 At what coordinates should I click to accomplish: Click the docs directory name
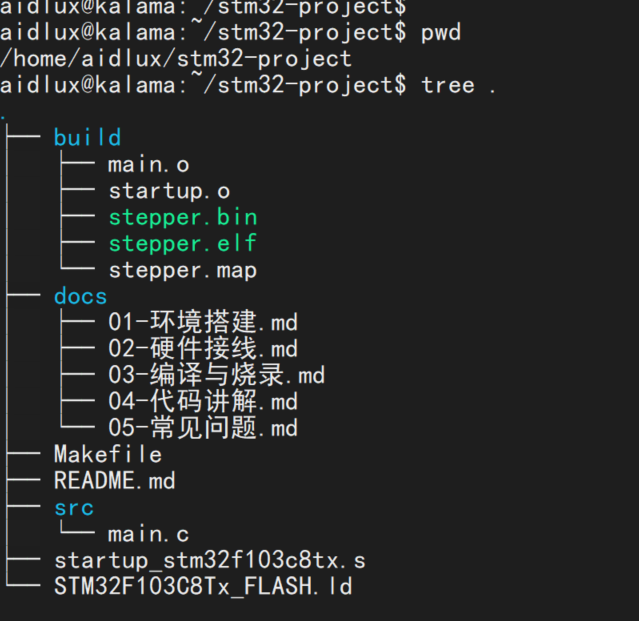click(x=80, y=296)
